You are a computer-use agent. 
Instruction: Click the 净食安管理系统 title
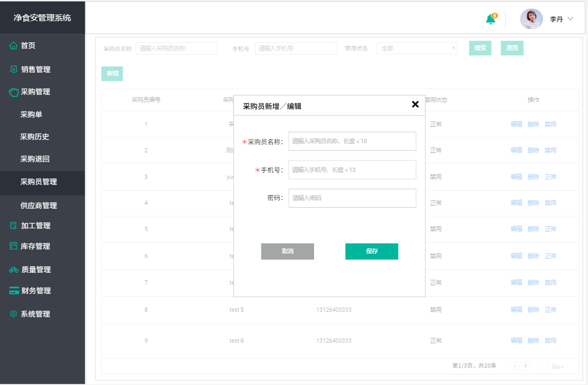(x=42, y=17)
